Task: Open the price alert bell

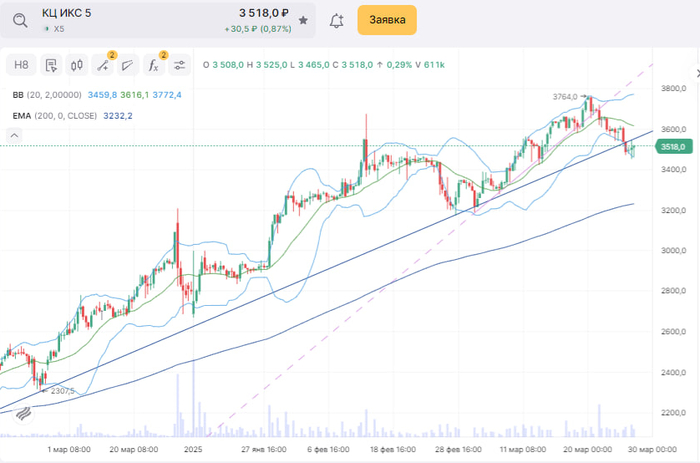Action: tap(337, 20)
